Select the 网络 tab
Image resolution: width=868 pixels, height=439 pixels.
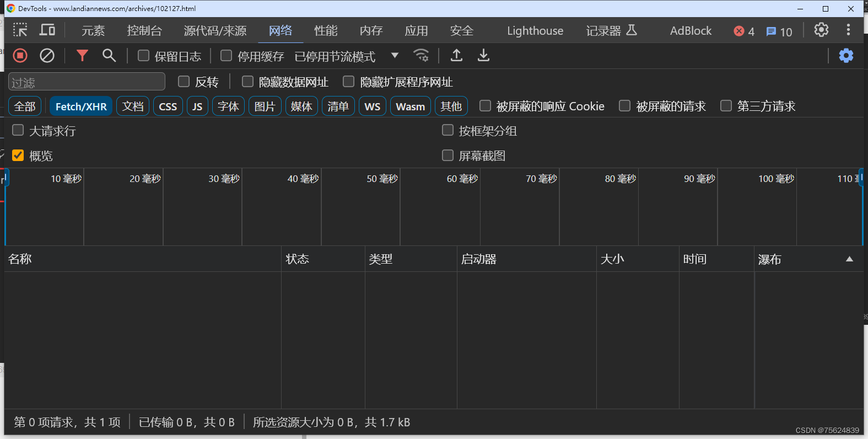[281, 31]
